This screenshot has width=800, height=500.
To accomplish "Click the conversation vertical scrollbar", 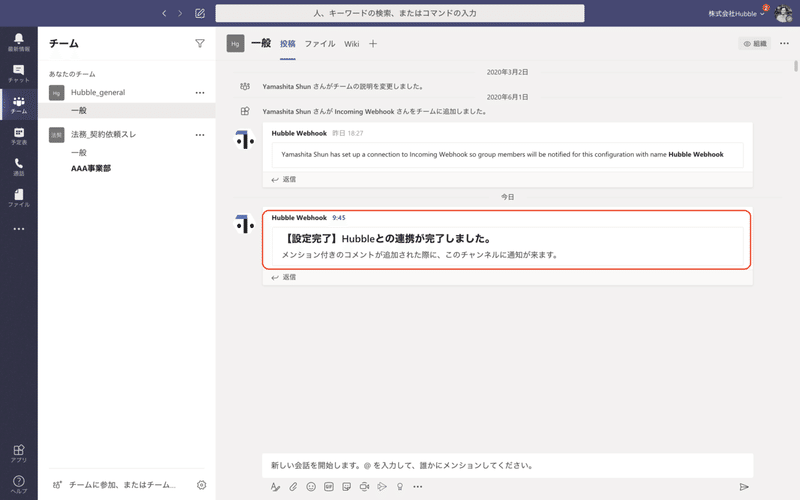I will 796,66.
